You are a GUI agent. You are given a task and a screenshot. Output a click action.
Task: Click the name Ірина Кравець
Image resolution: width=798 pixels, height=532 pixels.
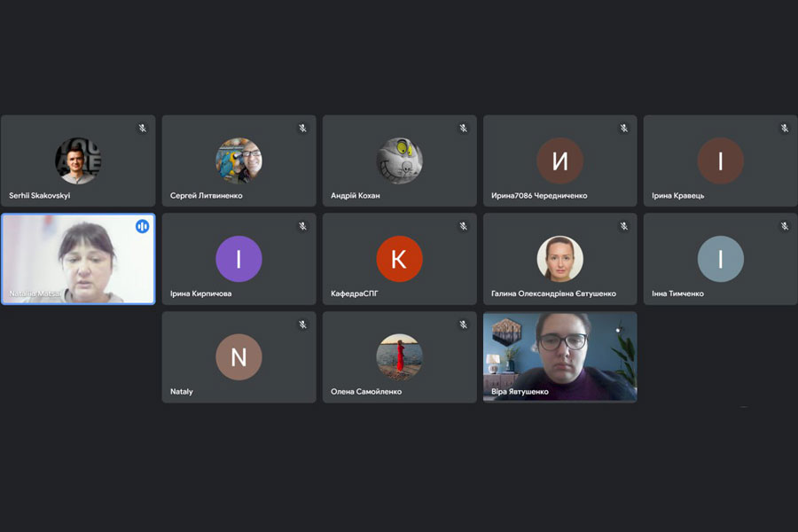point(678,195)
